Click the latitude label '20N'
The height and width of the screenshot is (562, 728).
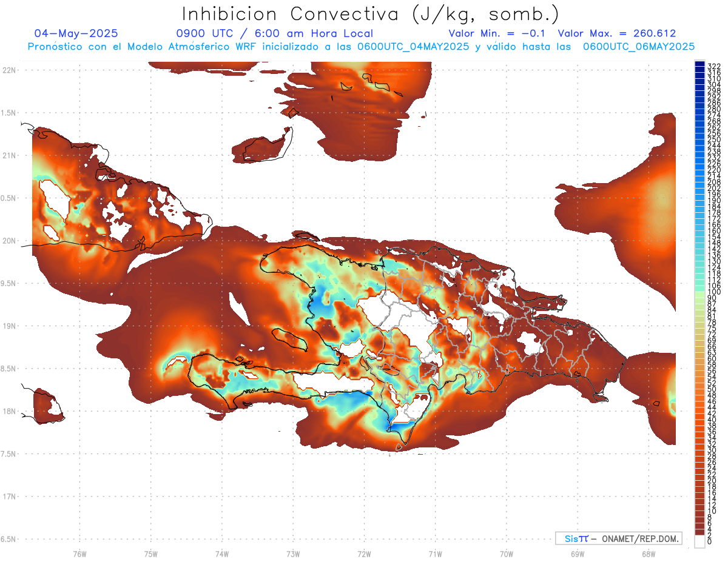9,241
